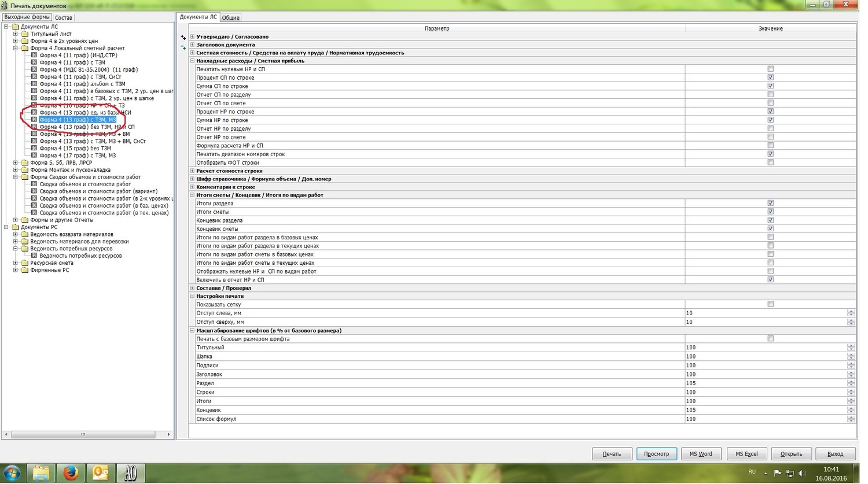Click the Action Center flag tray icon
Image resolution: width=868 pixels, height=484 pixels.
[778, 473]
